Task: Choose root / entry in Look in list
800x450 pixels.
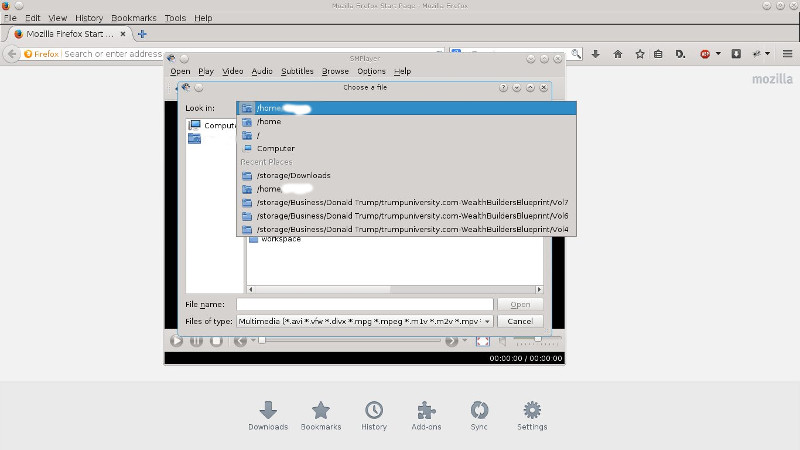Action: tap(406, 135)
